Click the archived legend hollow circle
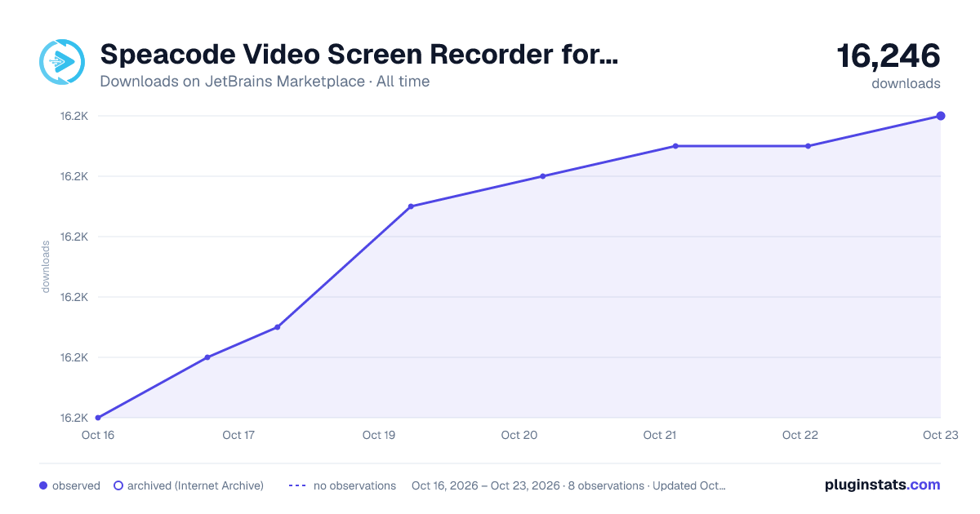This screenshot has height=514, width=980. [x=118, y=485]
